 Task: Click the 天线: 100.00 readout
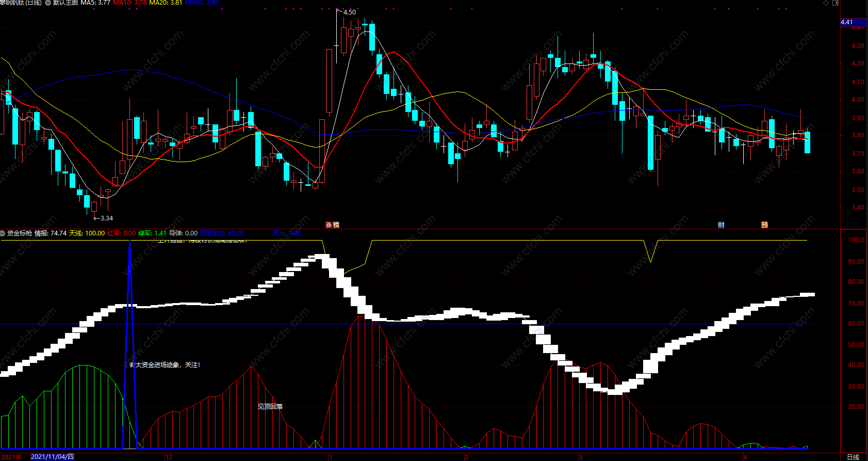coord(87,233)
